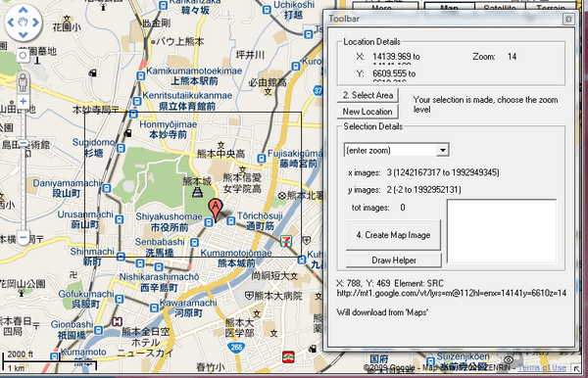This screenshot has width=588, height=378.
Task: Click the 2. Select Area button
Action: (367, 95)
